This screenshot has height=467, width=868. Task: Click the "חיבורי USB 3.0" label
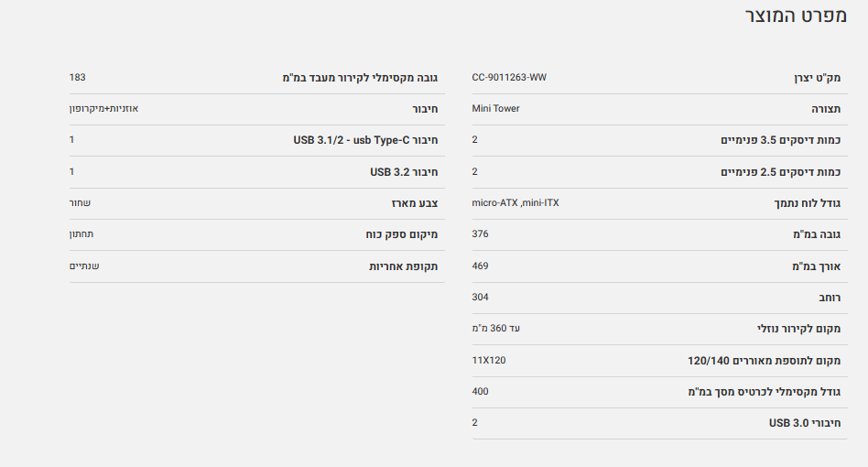(804, 423)
